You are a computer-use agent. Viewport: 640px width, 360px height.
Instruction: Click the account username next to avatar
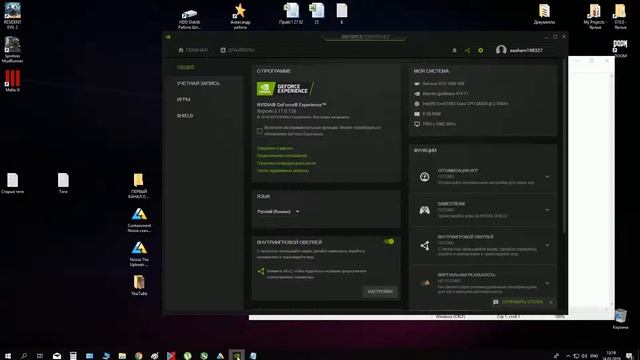(526, 50)
